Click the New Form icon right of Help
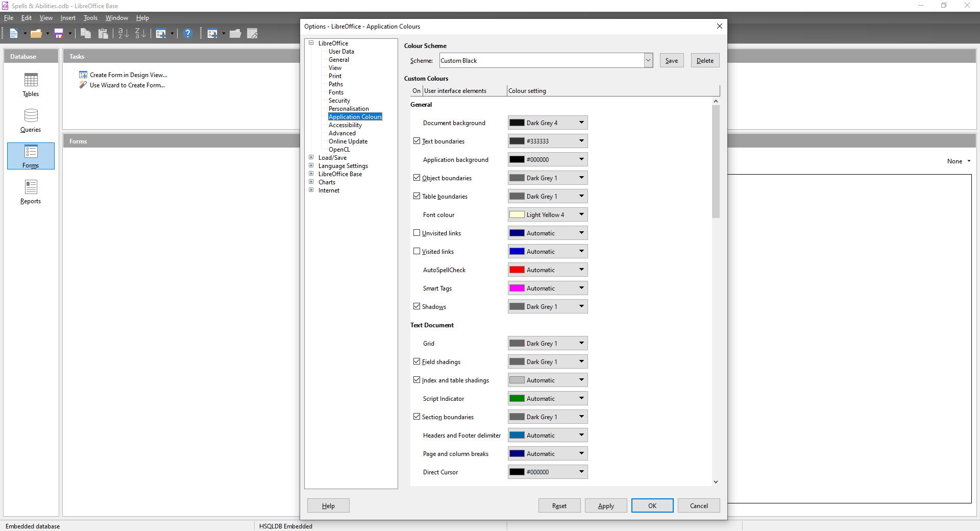The image size is (980, 531). pyautogui.click(x=212, y=34)
